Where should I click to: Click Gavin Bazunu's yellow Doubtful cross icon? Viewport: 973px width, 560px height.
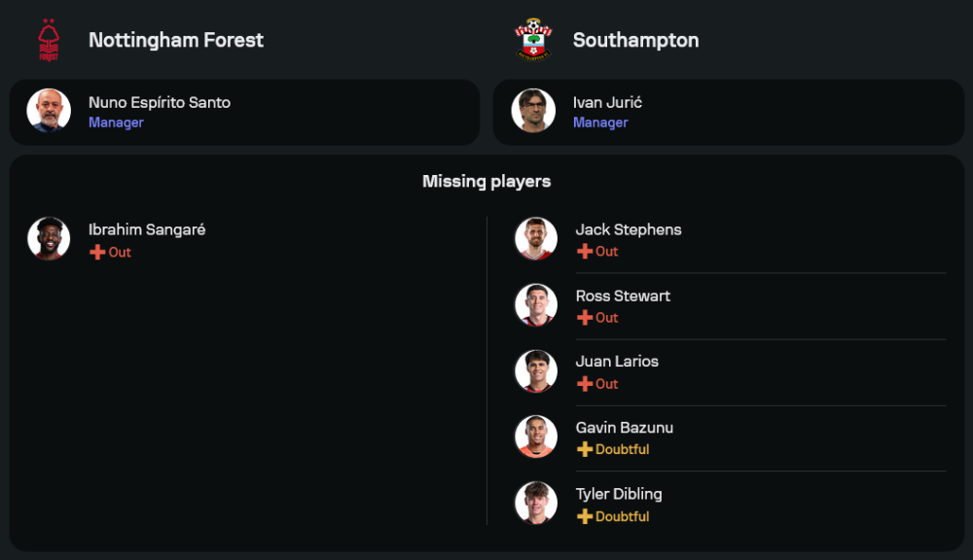[x=585, y=450]
